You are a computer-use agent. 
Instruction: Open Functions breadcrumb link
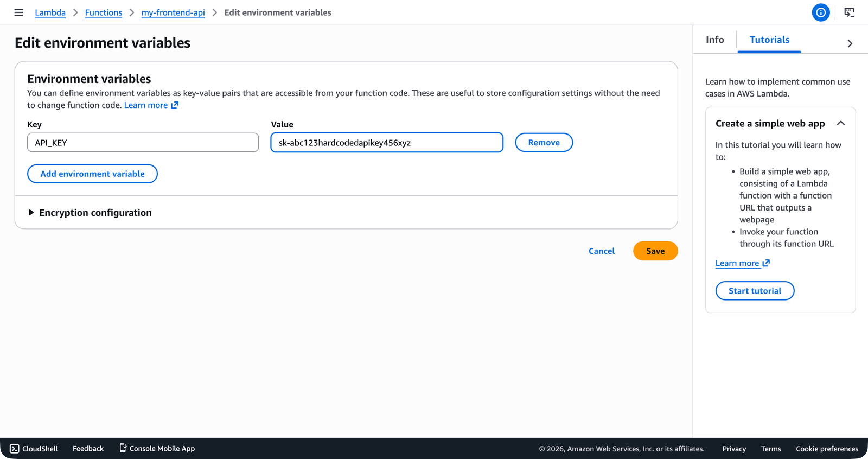coord(104,12)
